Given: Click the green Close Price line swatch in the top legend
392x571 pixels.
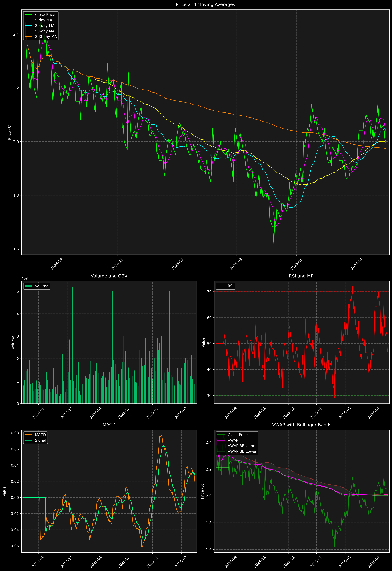Looking at the screenshot, I should (x=29, y=15).
